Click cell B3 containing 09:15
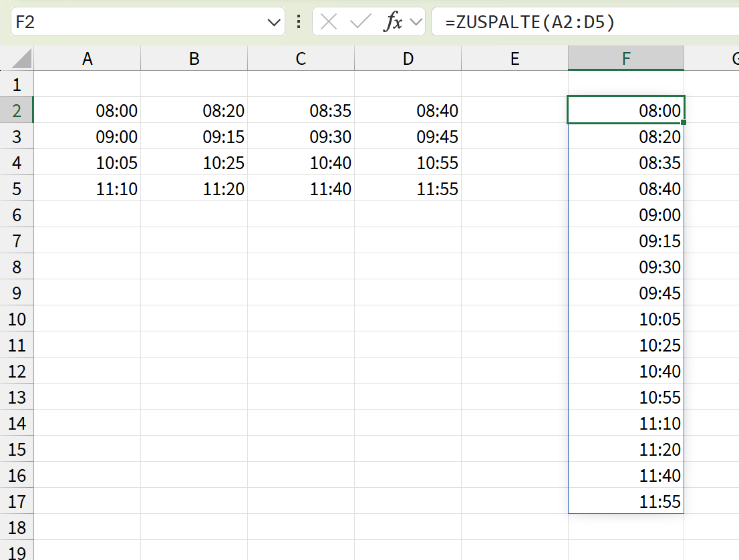The width and height of the screenshot is (739, 560). [x=194, y=136]
